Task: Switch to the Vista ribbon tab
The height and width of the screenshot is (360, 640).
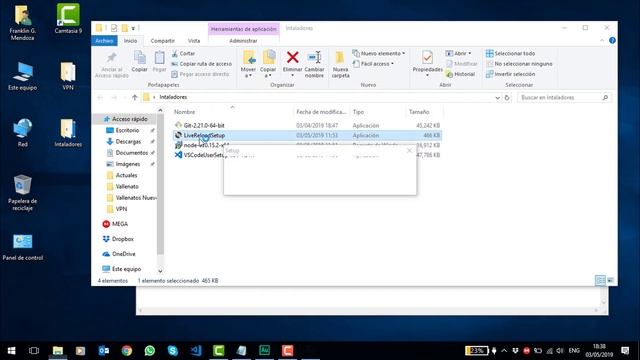Action: pyautogui.click(x=194, y=41)
